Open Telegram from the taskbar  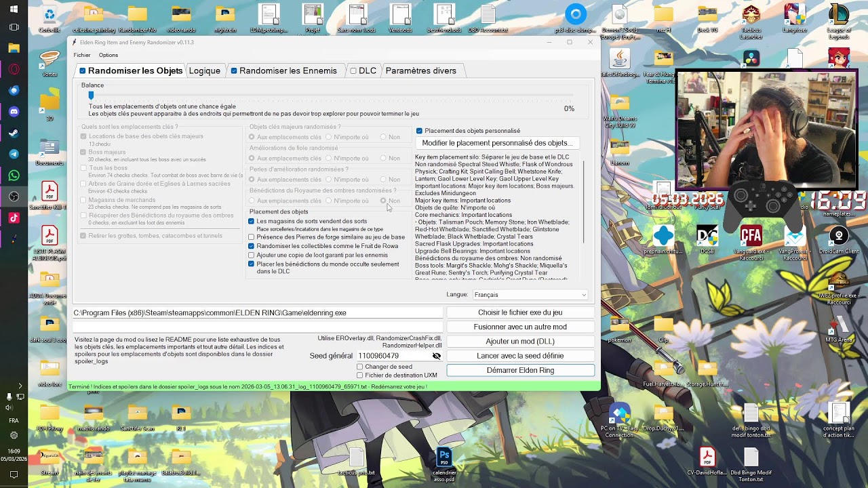[14, 154]
